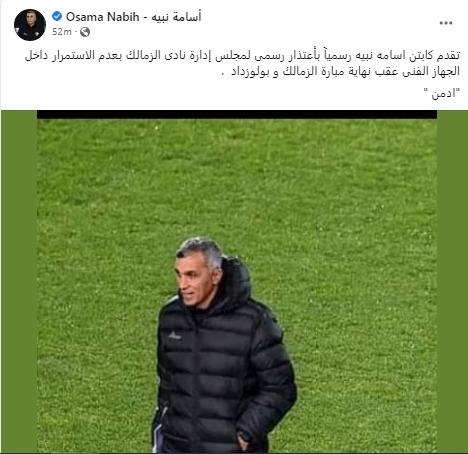Click the "ادمن" signature text line
The height and width of the screenshot is (454, 468).
pyautogui.click(x=441, y=93)
